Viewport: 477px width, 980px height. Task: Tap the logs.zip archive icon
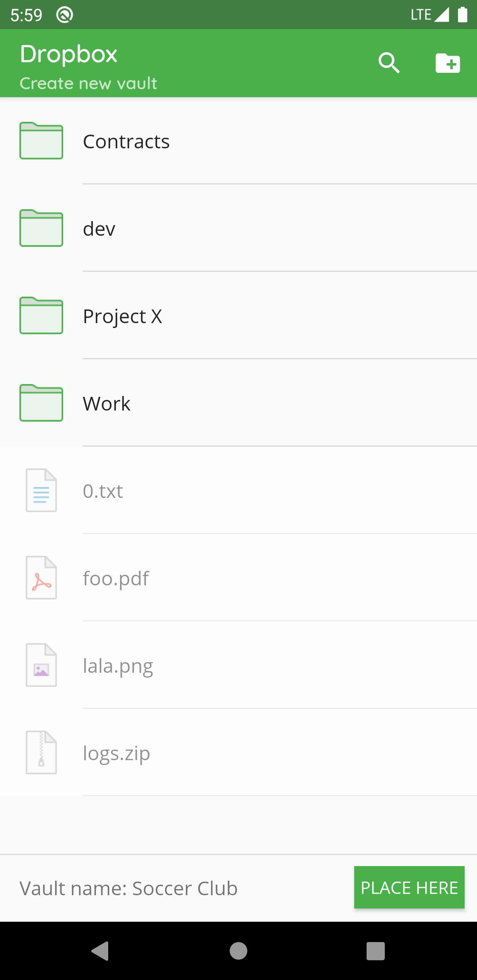pyautogui.click(x=41, y=752)
